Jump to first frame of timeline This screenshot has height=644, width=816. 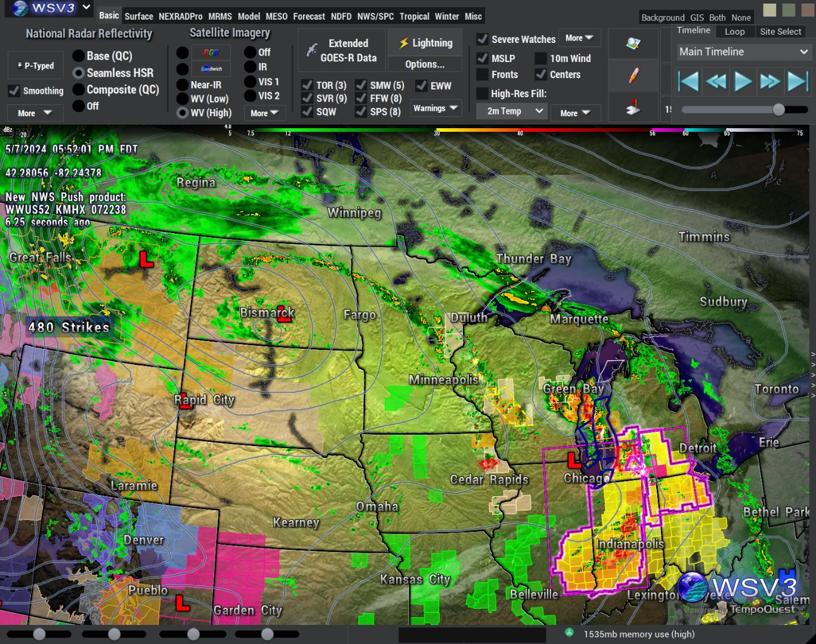pyautogui.click(x=688, y=80)
